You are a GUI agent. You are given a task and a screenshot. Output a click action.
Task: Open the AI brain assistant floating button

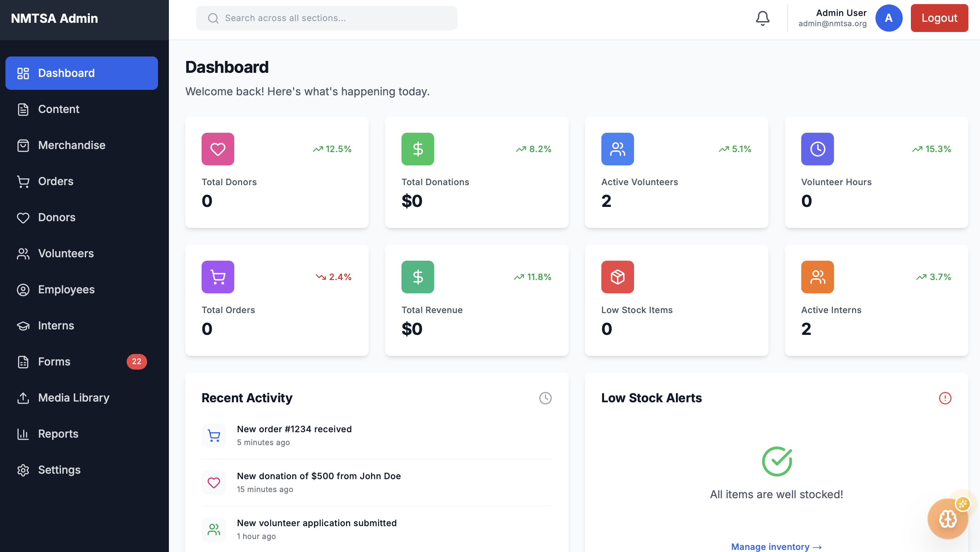point(947,519)
